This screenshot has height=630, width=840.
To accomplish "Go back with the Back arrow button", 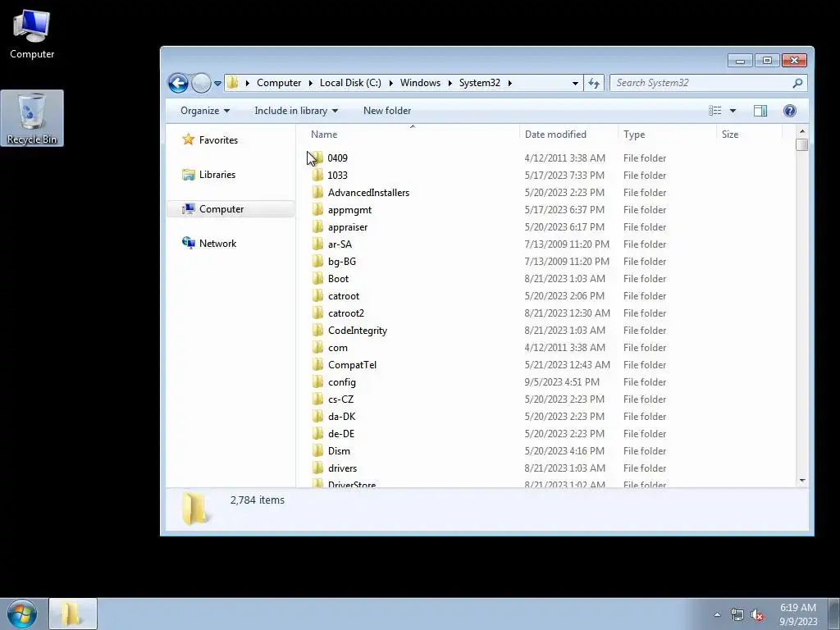I will pos(178,83).
